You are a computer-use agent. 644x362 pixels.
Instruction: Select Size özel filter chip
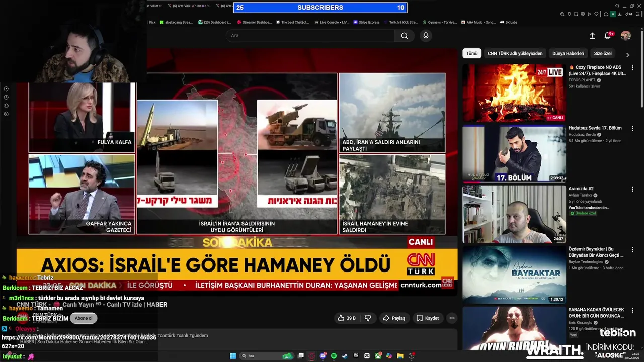tap(603, 53)
